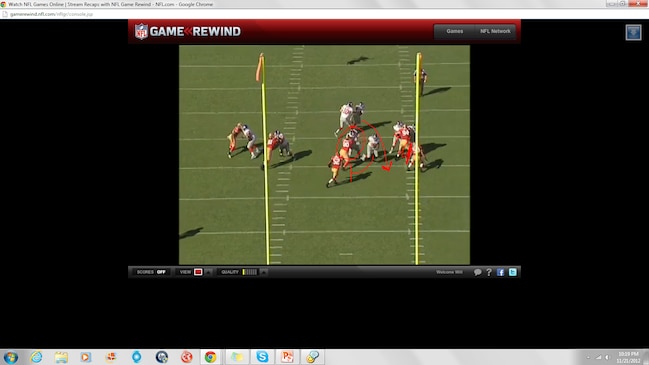
Task: Expand the Quality options arrow
Action: [264, 272]
